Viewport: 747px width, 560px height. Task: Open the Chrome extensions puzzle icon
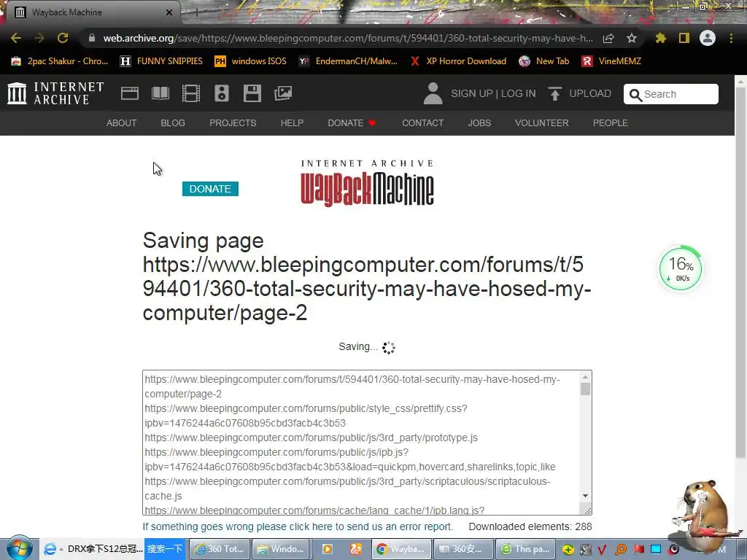point(661,38)
